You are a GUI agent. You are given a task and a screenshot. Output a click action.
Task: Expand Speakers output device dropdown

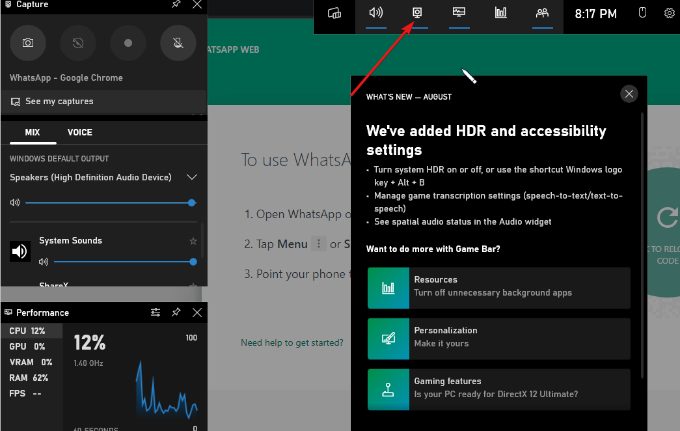[192, 177]
